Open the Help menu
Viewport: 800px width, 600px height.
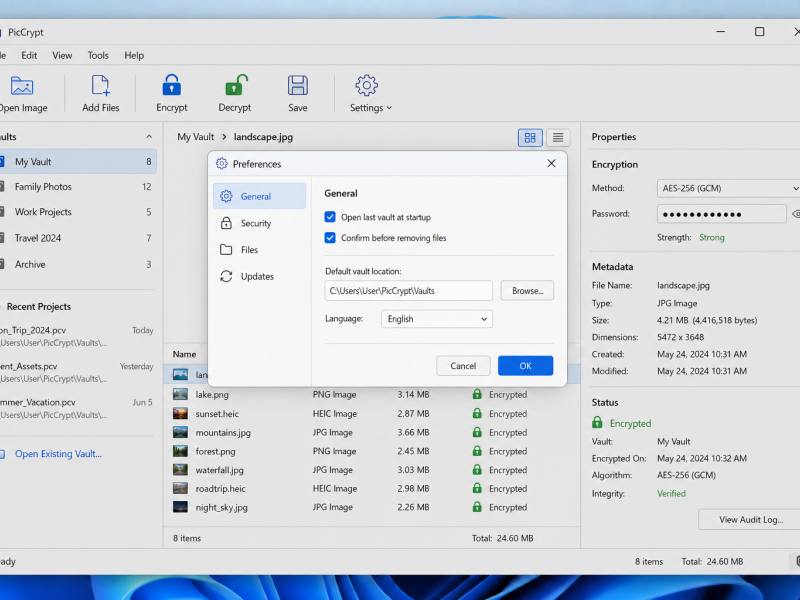pyautogui.click(x=134, y=55)
